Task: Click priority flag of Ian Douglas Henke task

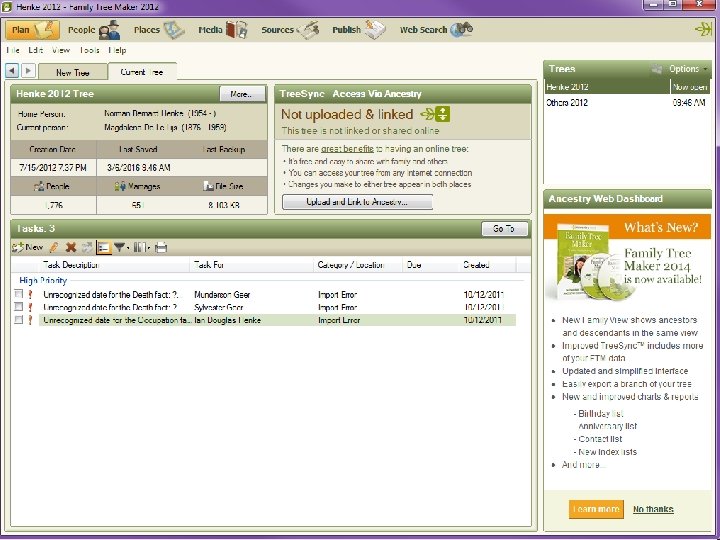Action: 31,320
